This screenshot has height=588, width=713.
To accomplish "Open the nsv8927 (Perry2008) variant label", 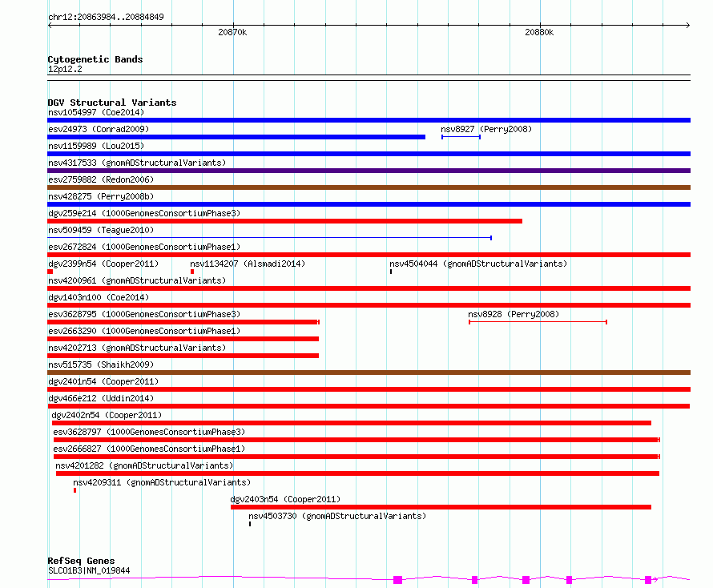I will (486, 129).
